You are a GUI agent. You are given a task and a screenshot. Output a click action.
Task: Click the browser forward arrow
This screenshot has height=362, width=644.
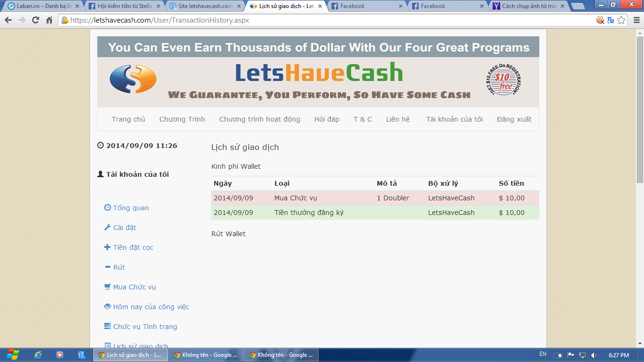22,20
